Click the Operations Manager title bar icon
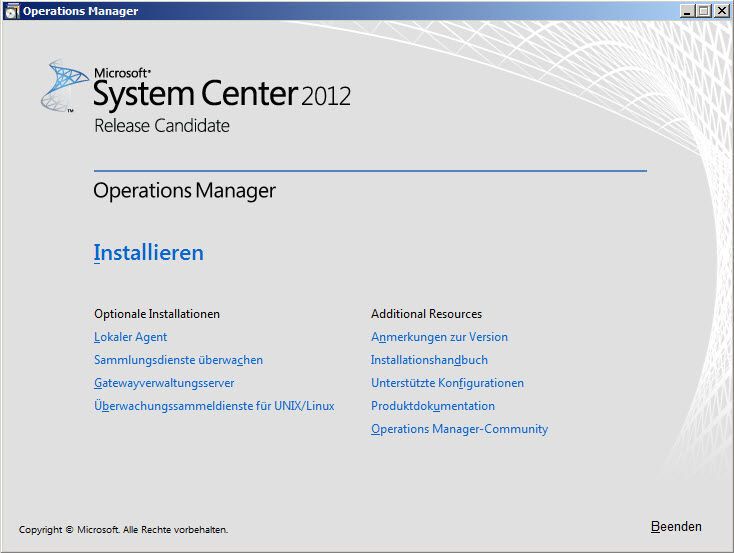This screenshot has width=734, height=553. (11, 11)
